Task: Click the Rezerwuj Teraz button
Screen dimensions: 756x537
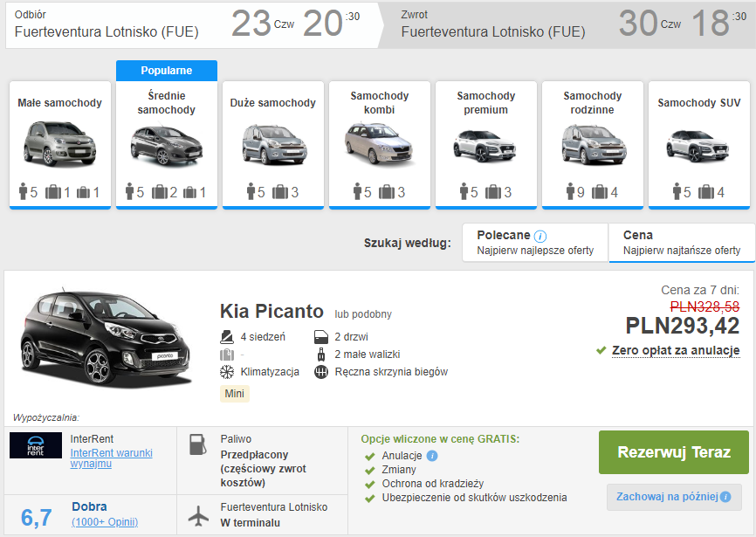Action: [x=674, y=452]
